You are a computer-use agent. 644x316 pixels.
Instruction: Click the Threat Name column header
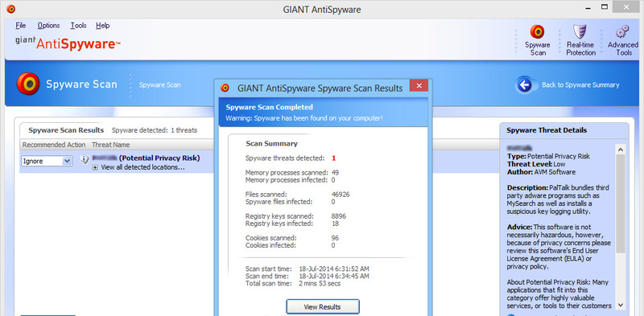click(x=110, y=145)
